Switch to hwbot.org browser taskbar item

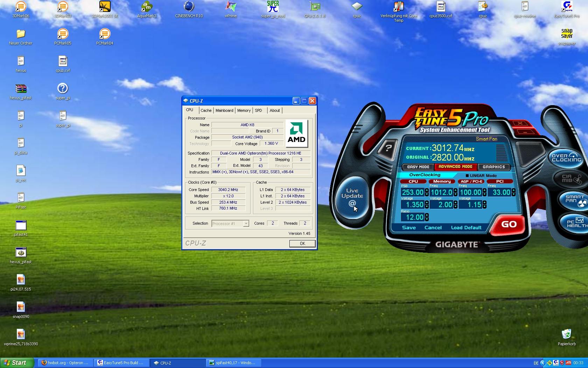pyautogui.click(x=65, y=363)
